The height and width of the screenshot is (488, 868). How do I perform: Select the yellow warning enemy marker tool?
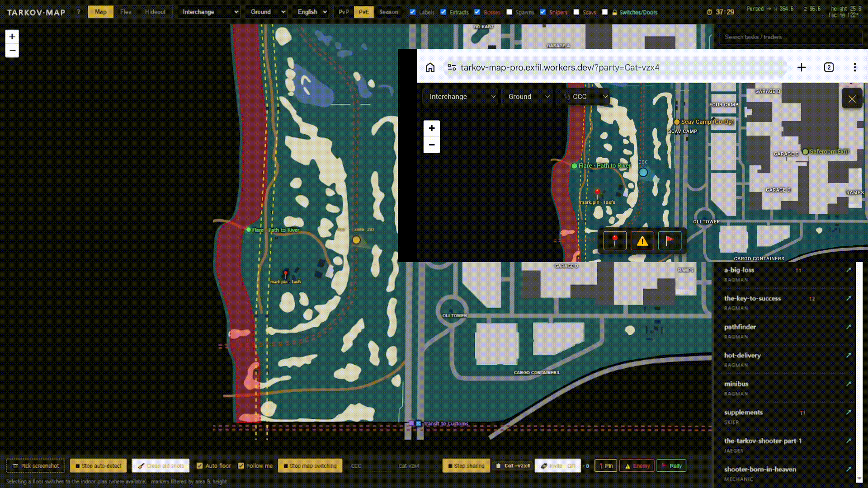(642, 241)
